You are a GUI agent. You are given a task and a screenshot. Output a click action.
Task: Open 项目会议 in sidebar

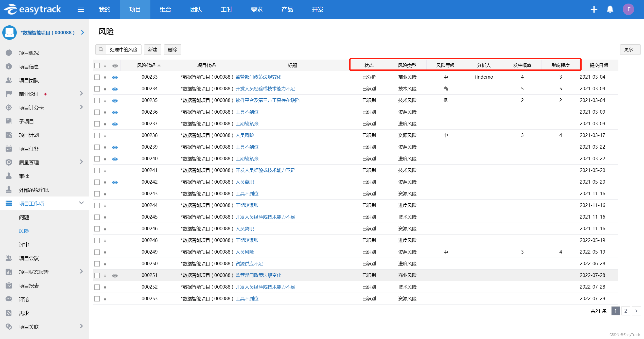pos(29,258)
